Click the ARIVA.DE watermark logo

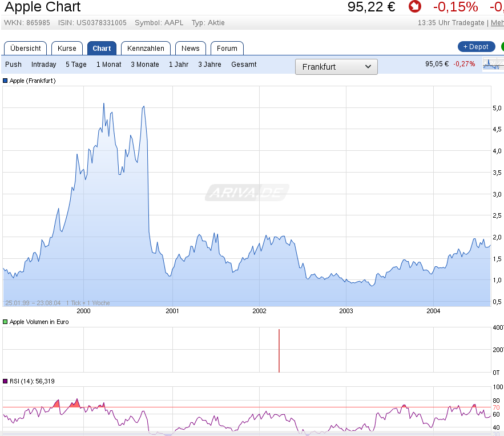pos(247,193)
